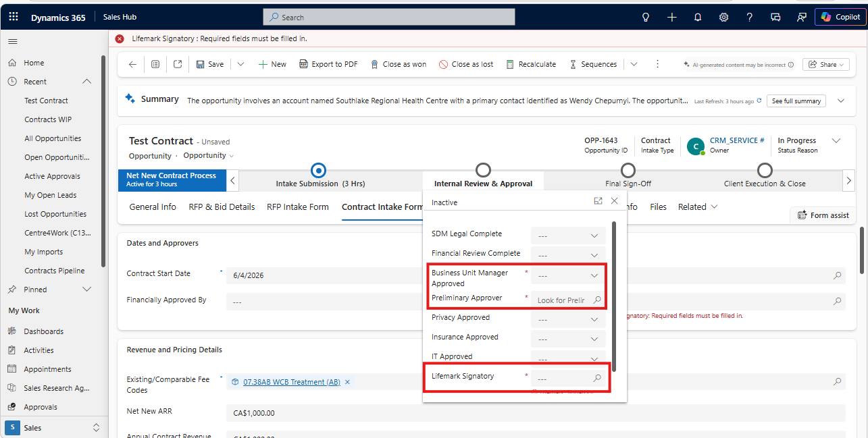The height and width of the screenshot is (438, 868).
Task: Open the 07.38AB WCB Treatment (AB) link
Action: [x=292, y=382]
